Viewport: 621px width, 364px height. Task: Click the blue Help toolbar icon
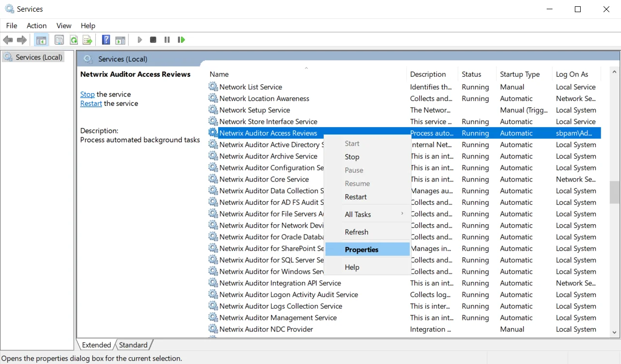click(x=106, y=40)
